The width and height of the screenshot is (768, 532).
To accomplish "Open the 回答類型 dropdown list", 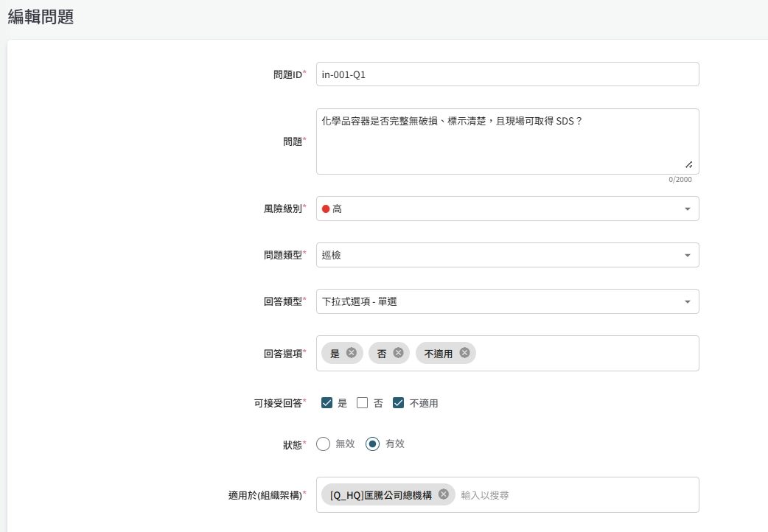I will coord(507,301).
